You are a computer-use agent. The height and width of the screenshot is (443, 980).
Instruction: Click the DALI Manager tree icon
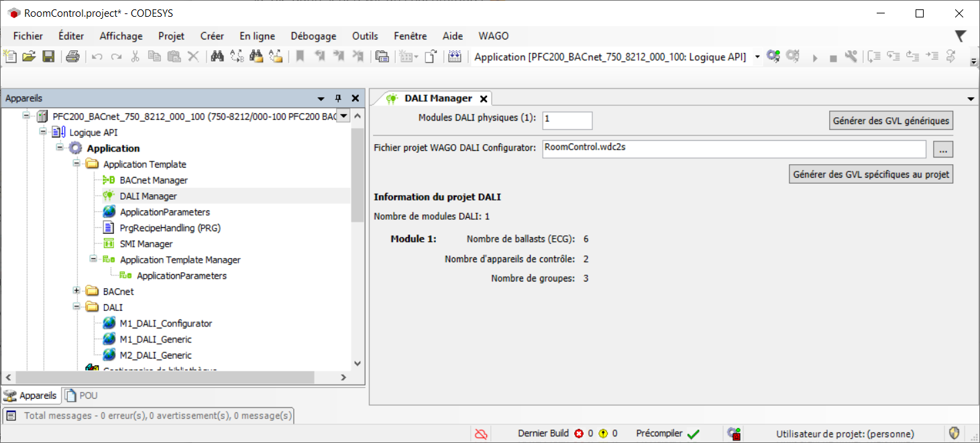point(109,196)
